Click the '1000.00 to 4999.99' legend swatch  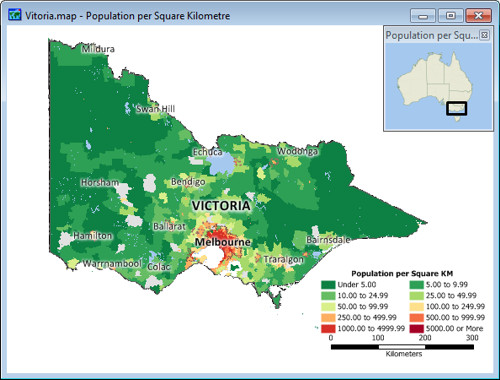pos(328,329)
